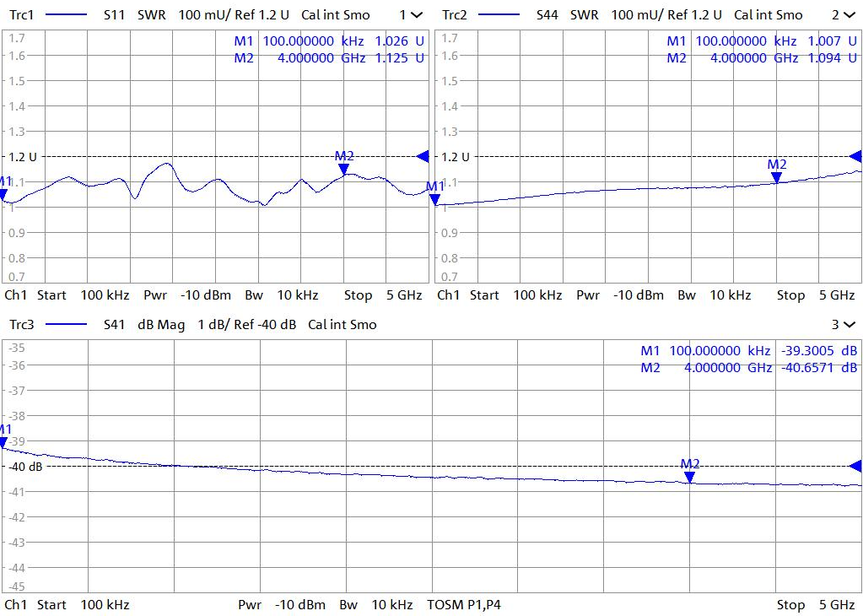Click the M1 marker triangle on S41 trace

pyautogui.click(x=3, y=442)
